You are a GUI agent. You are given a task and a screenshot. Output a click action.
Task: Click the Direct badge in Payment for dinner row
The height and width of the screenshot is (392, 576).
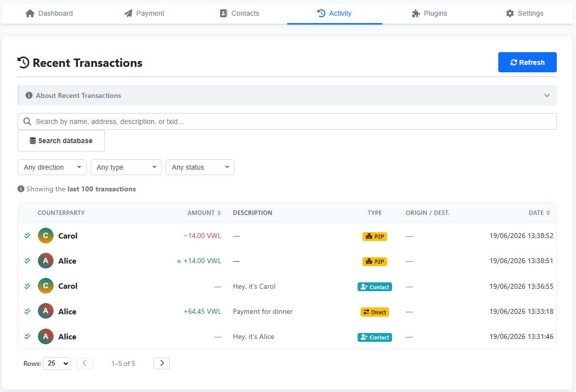tap(375, 312)
